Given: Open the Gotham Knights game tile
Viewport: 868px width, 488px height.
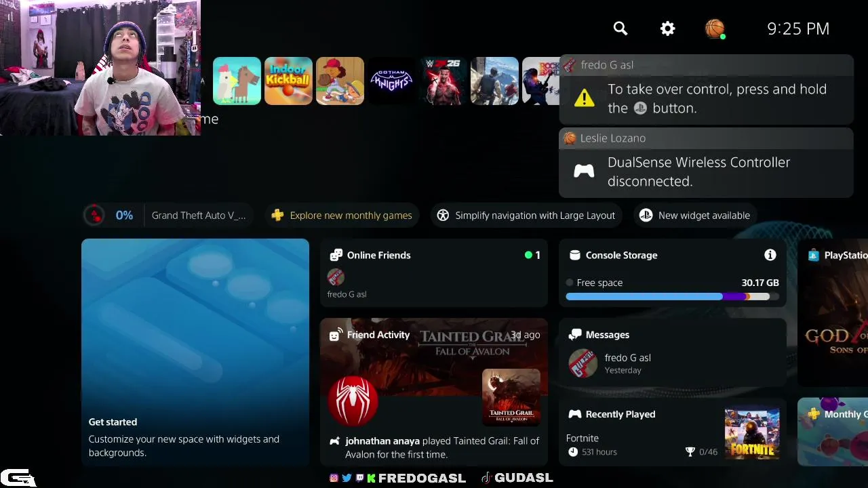Looking at the screenshot, I should click(x=391, y=81).
